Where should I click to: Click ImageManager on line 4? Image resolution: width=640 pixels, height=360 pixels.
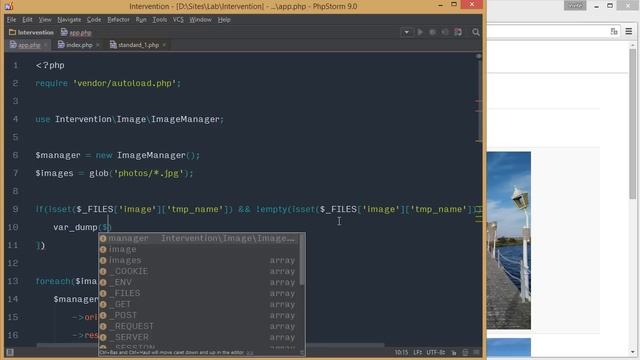[185, 119]
